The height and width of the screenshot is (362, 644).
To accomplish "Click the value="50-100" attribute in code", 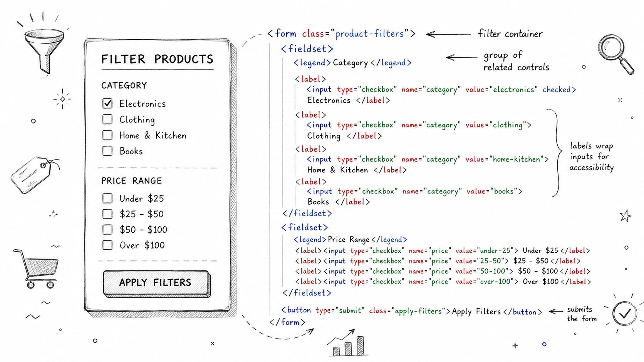I will [x=482, y=271].
